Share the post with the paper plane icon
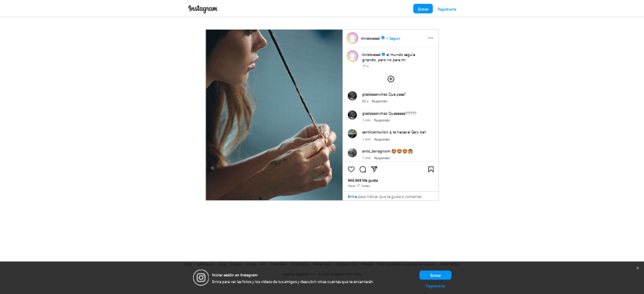Screen dimensions: 644x294 click(374, 169)
